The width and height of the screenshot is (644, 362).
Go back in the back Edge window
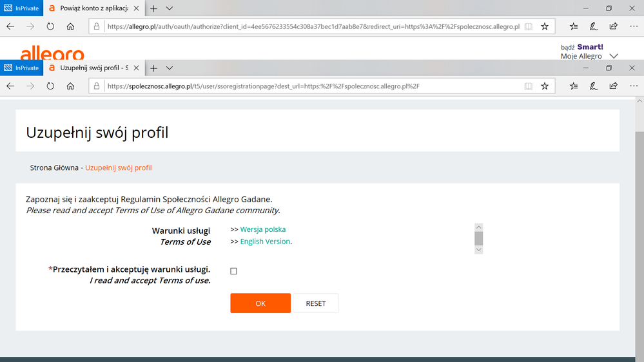[10, 26]
